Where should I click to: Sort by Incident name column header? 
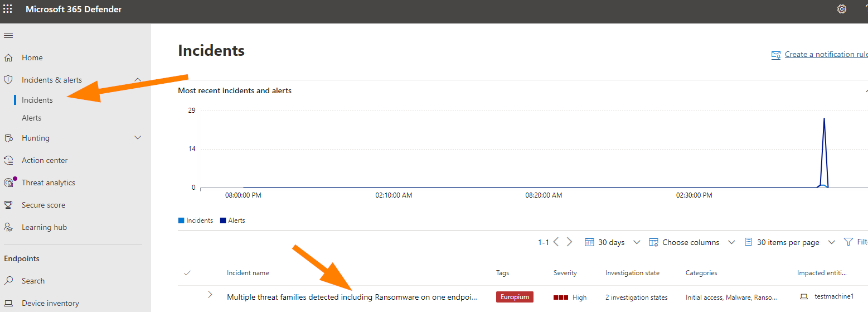point(248,273)
